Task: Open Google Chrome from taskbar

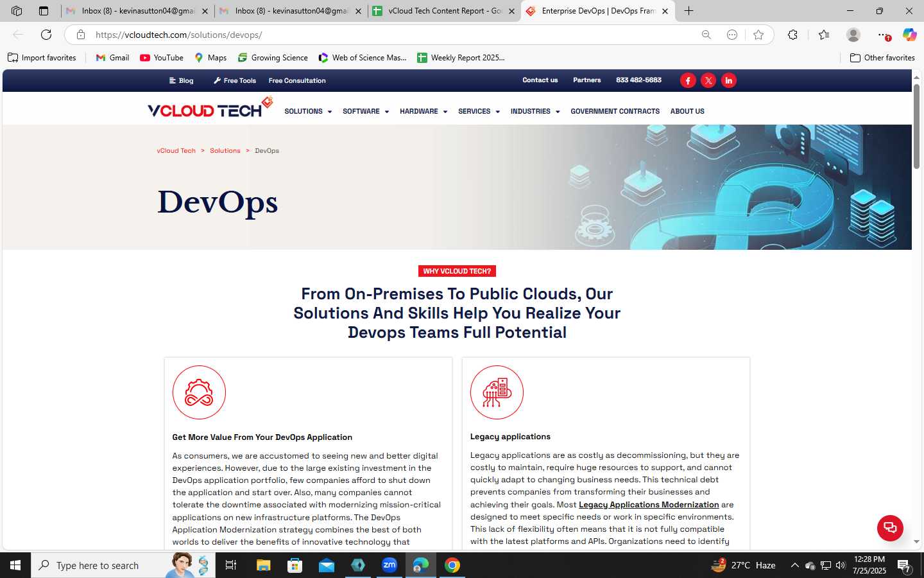Action: point(452,565)
